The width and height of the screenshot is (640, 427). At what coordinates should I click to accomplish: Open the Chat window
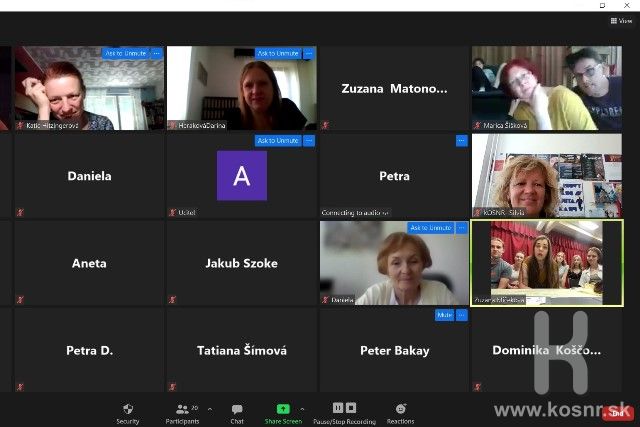pos(237,412)
